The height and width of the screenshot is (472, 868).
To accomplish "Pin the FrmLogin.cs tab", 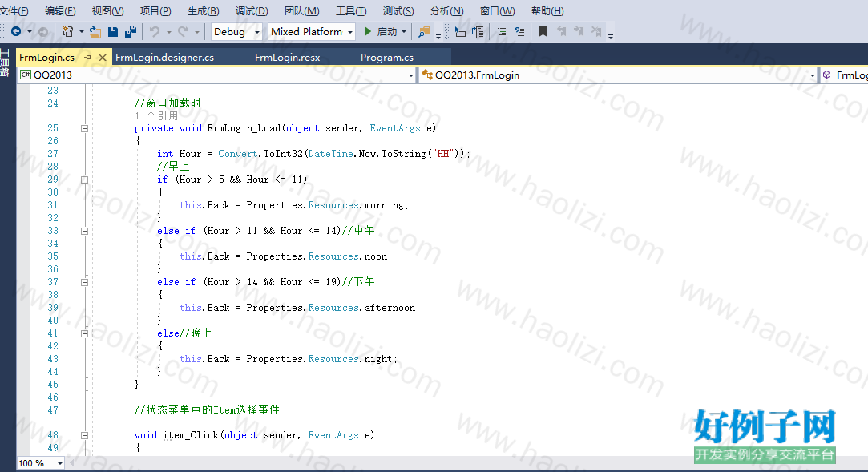I will click(87, 57).
